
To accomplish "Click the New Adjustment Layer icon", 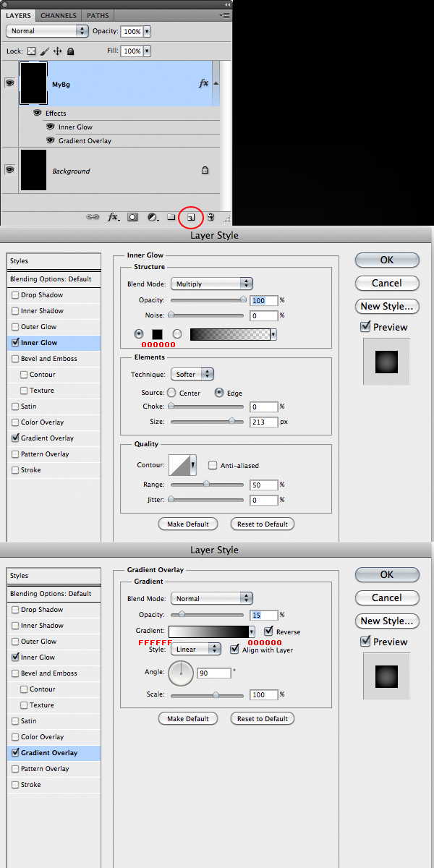I will [153, 216].
